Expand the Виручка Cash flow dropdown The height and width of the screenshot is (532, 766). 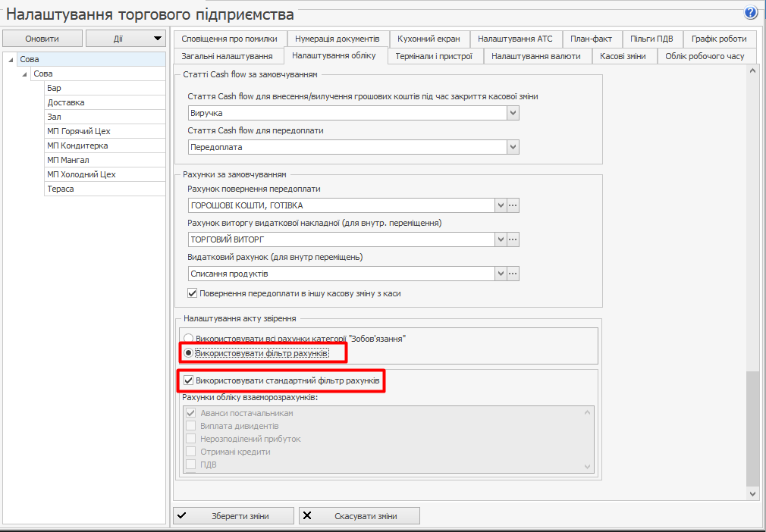tap(513, 113)
